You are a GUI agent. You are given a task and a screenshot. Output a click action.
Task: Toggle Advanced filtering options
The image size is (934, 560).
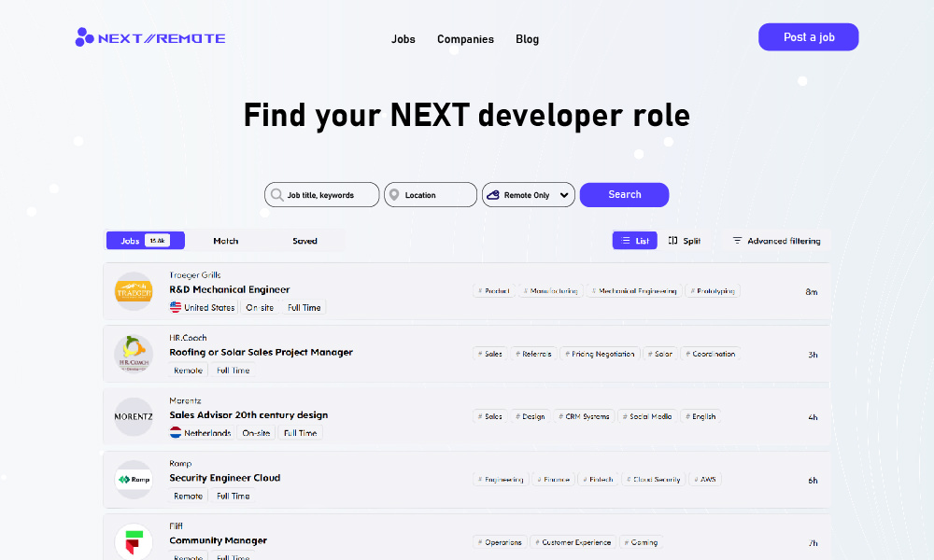pos(778,240)
